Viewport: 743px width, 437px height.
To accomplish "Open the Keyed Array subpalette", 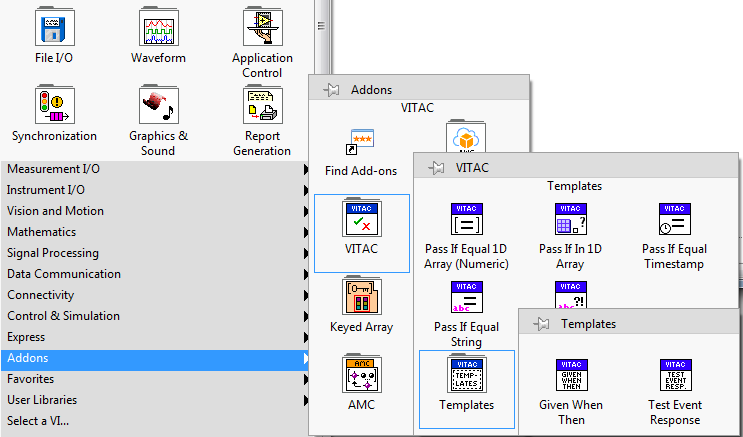I will 362,296.
